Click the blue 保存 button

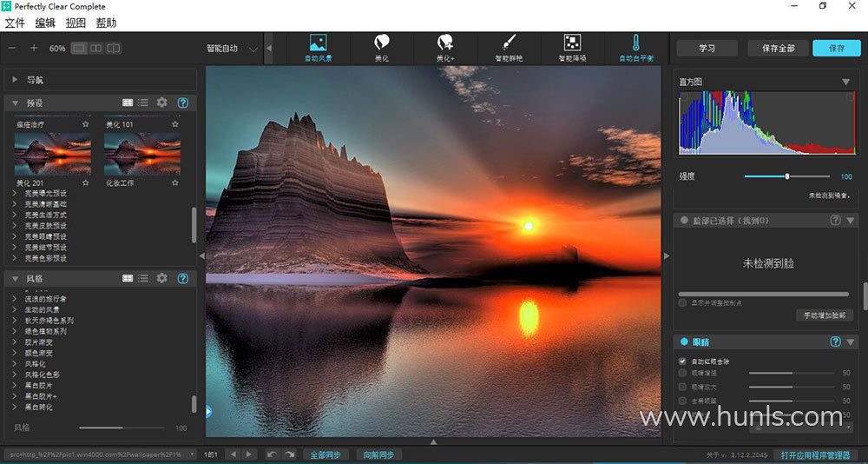[x=837, y=49]
